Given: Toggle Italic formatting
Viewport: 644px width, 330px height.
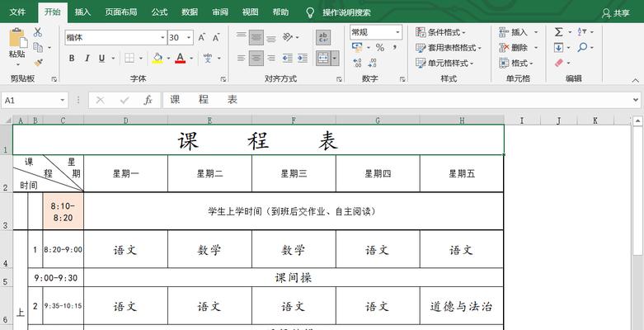Looking at the screenshot, I should (87, 59).
